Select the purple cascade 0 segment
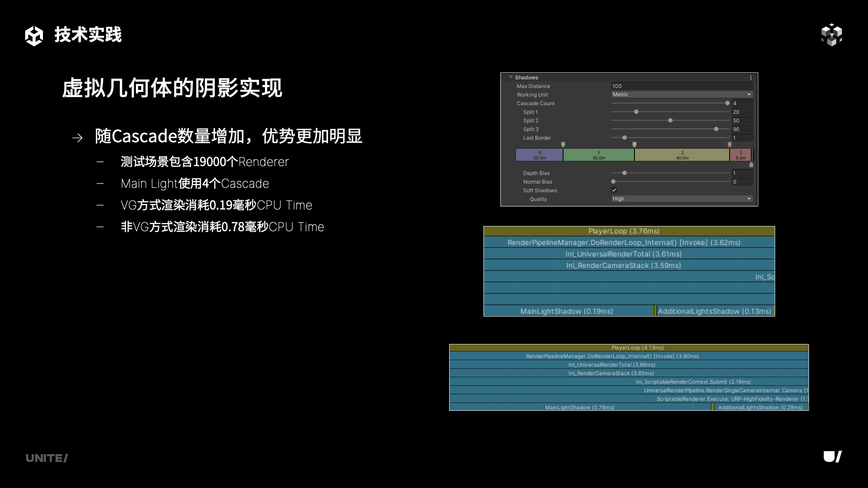Screen dimensions: 868x488 pos(539,155)
